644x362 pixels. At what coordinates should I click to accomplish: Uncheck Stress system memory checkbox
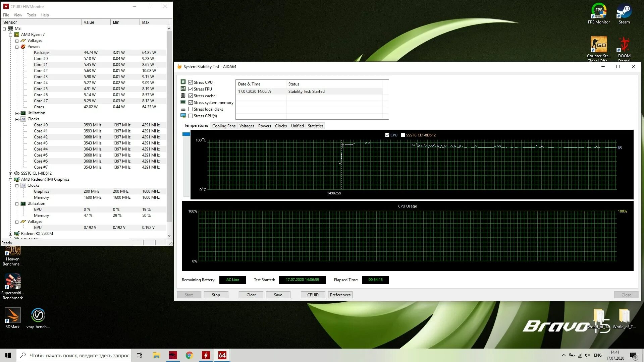(191, 103)
